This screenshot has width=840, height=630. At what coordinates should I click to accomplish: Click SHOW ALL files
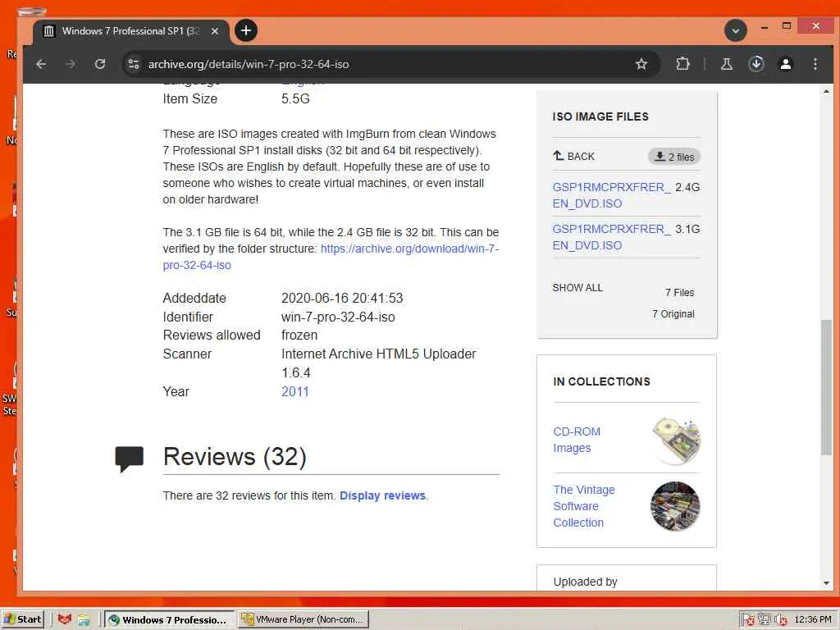(577, 288)
